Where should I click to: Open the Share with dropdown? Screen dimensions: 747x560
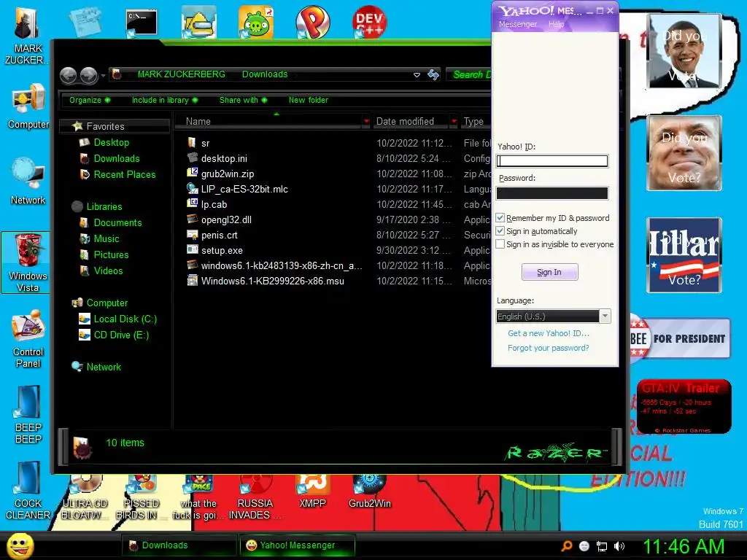coord(243,100)
